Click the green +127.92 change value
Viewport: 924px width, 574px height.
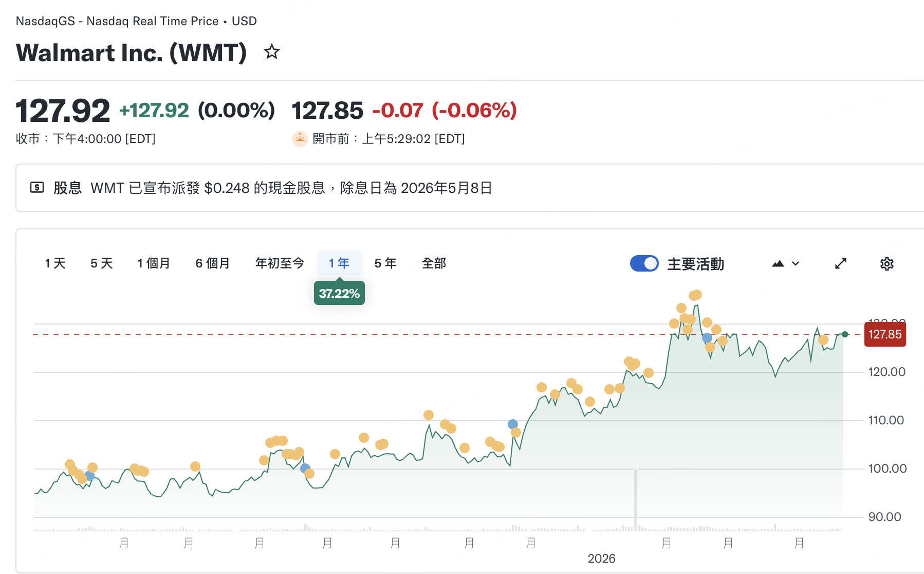point(154,111)
